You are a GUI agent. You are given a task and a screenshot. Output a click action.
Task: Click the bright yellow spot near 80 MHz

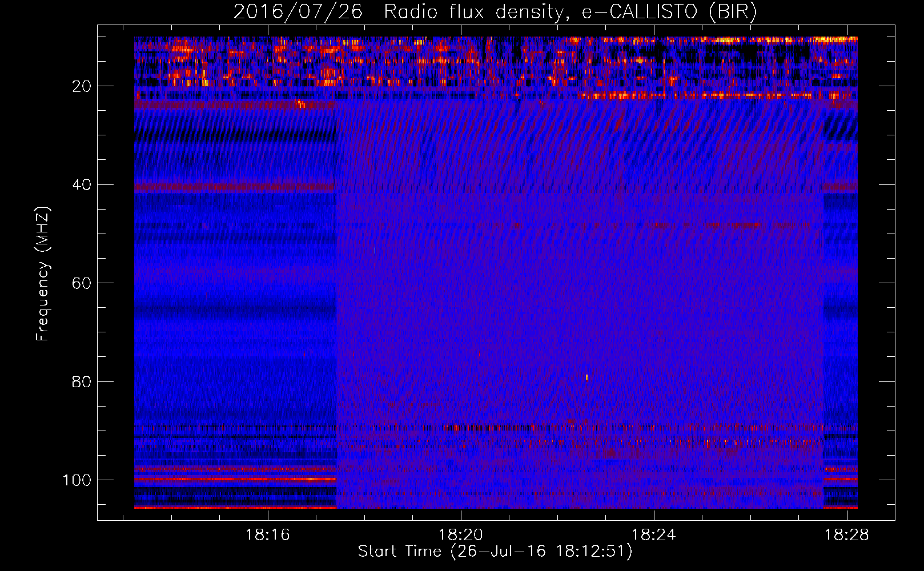pos(586,377)
